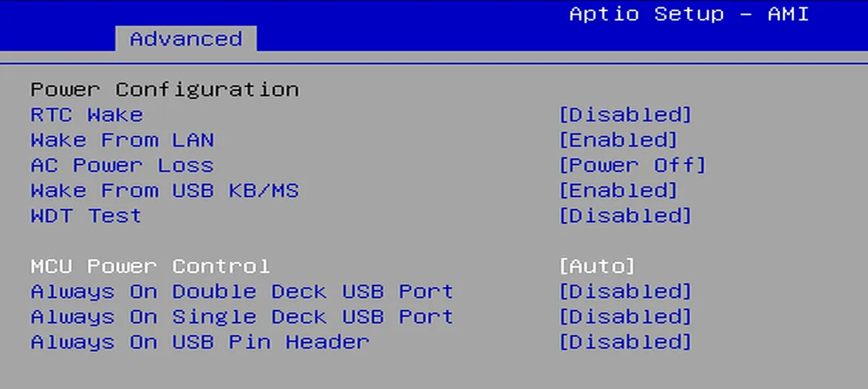
Task: Toggle Wake From LAN Enabled value
Action: pyautogui.click(x=618, y=140)
